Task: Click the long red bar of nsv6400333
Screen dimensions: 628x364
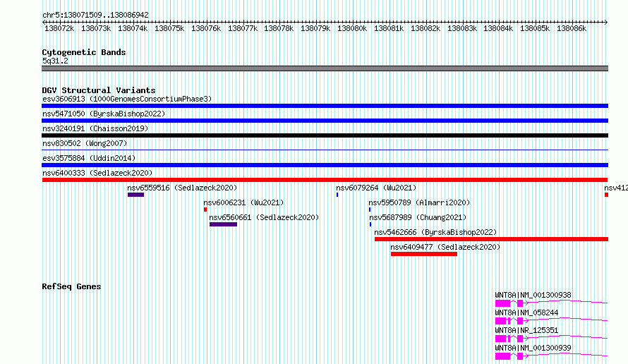Action: 325,180
